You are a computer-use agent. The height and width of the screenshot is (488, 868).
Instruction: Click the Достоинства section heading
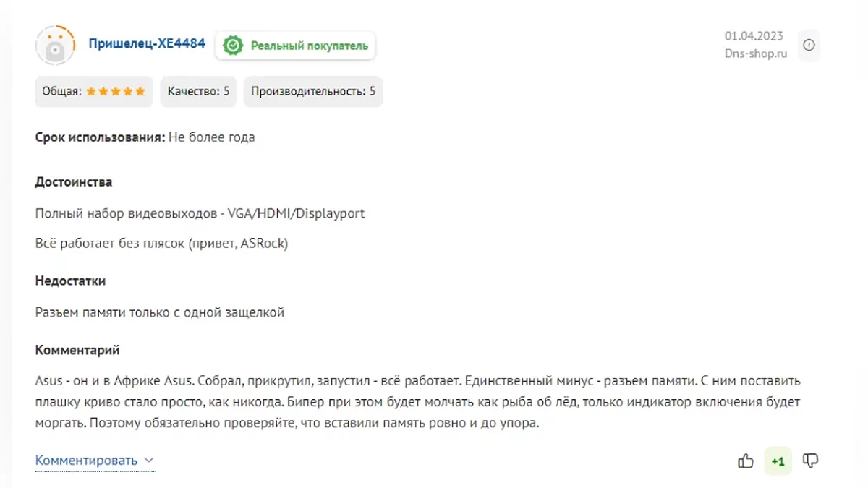74,182
